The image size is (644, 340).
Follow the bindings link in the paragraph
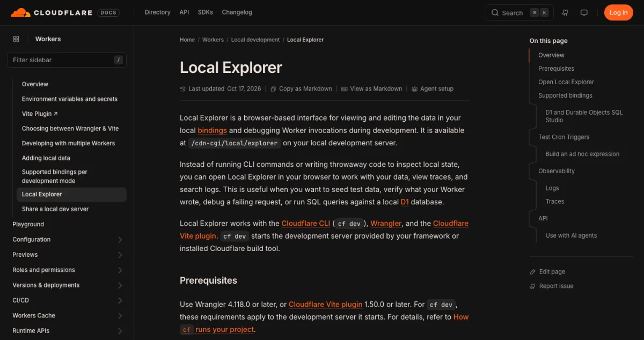coord(212,130)
